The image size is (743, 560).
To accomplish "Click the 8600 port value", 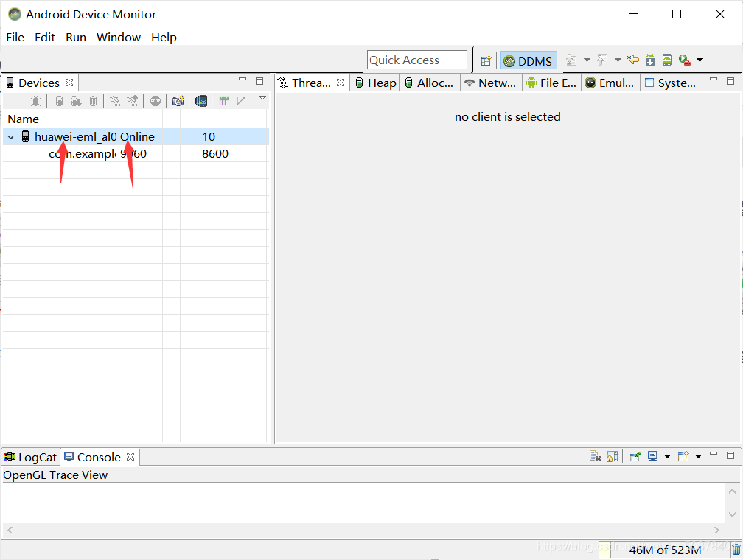I will [215, 154].
